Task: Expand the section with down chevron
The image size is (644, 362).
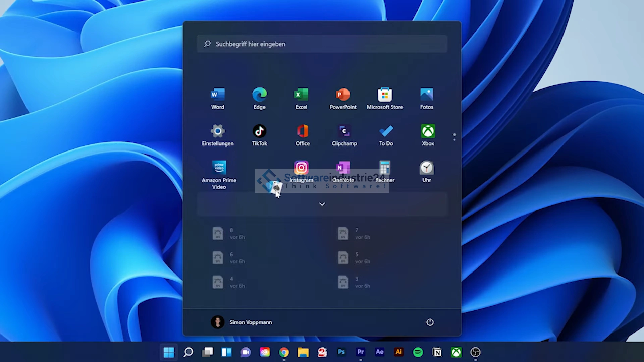Action: coord(322,204)
